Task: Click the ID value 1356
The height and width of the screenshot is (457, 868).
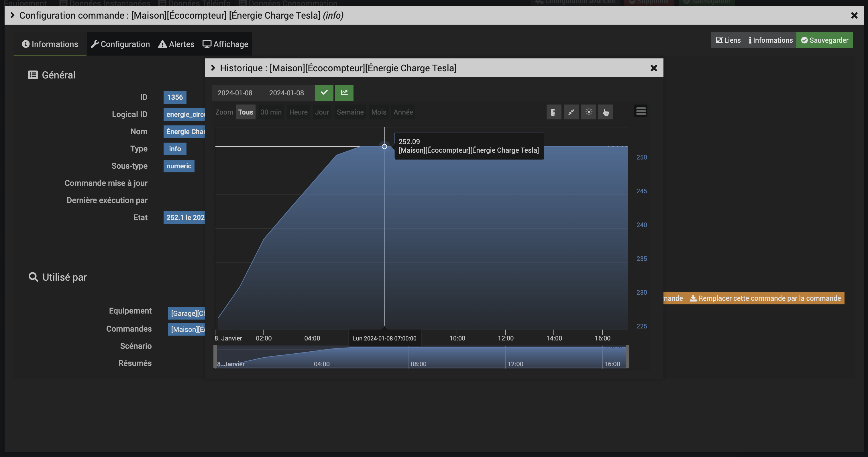Action: [175, 97]
